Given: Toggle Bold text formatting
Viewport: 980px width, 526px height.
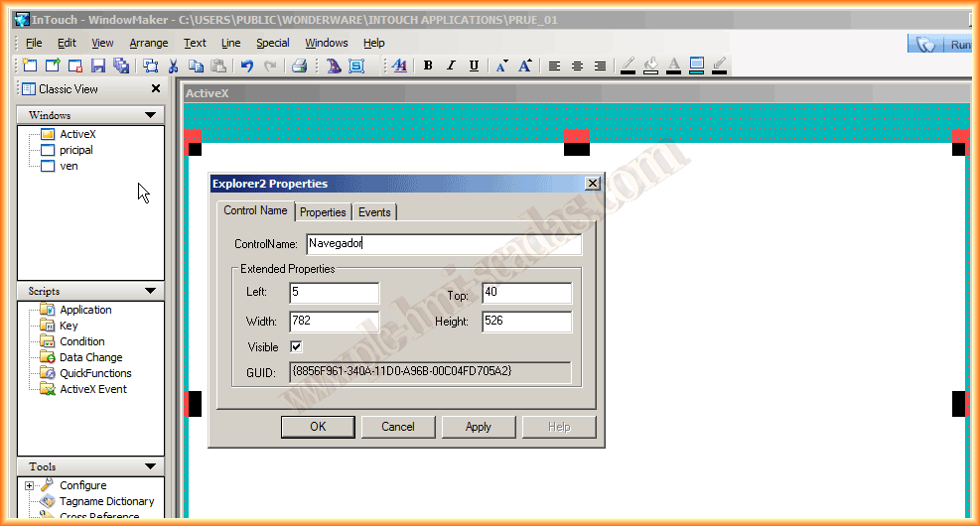Looking at the screenshot, I should [x=428, y=66].
